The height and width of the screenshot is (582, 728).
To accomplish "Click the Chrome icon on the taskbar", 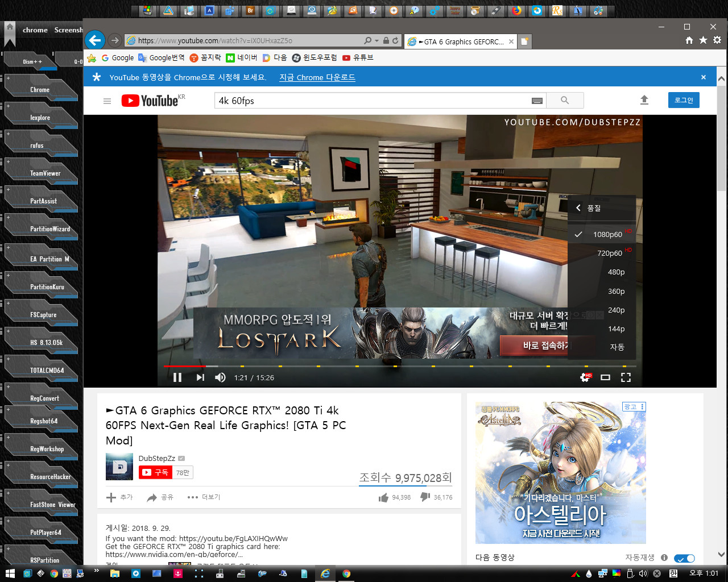I will click(346, 573).
